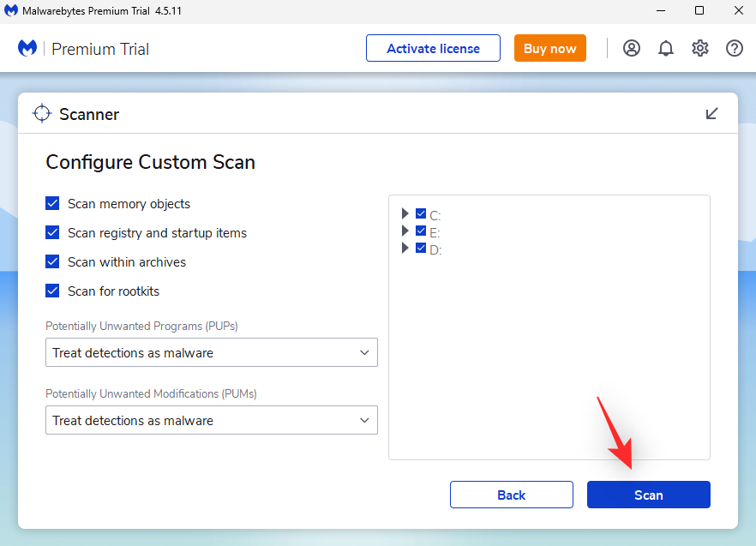Expand the E: drive tree

click(405, 231)
